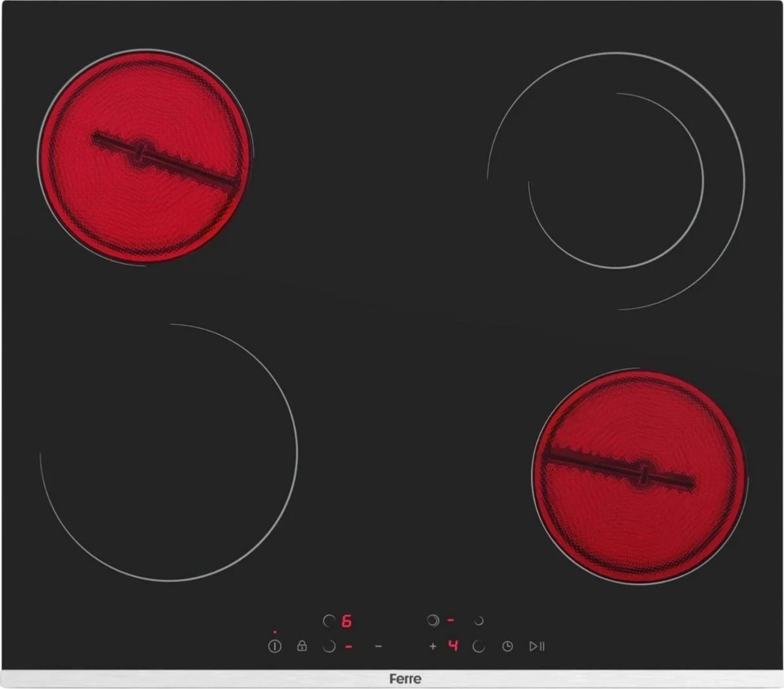Tap the red heat level 4 display
This screenshot has height=689, width=784.
click(453, 646)
